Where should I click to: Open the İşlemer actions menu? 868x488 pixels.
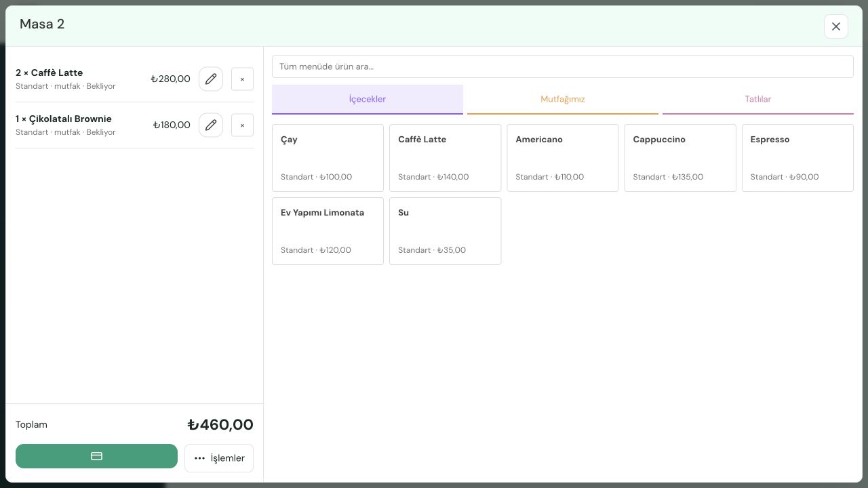219,458
